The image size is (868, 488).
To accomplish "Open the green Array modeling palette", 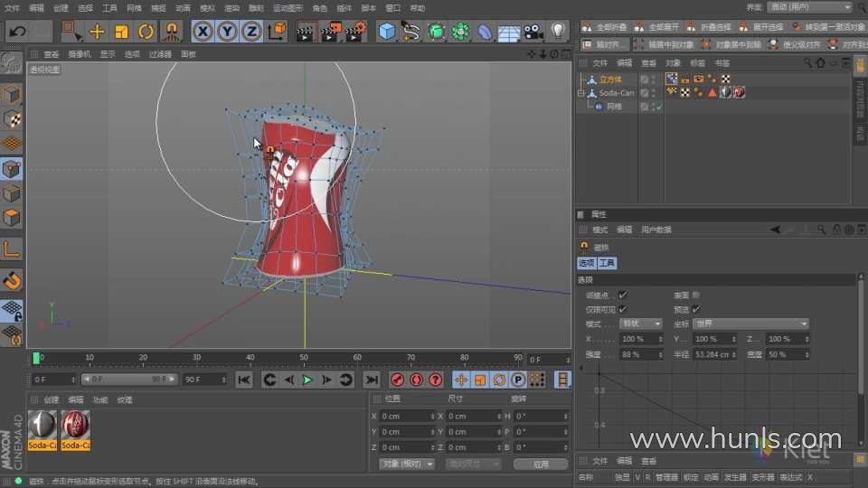I will [x=460, y=32].
